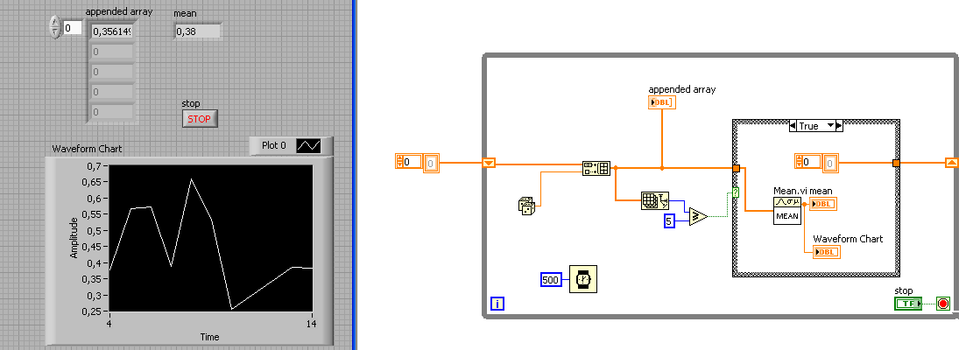Viewport: 980px width, 350px height.
Task: Click the x-axis end value 14
Action: pyautogui.click(x=311, y=324)
